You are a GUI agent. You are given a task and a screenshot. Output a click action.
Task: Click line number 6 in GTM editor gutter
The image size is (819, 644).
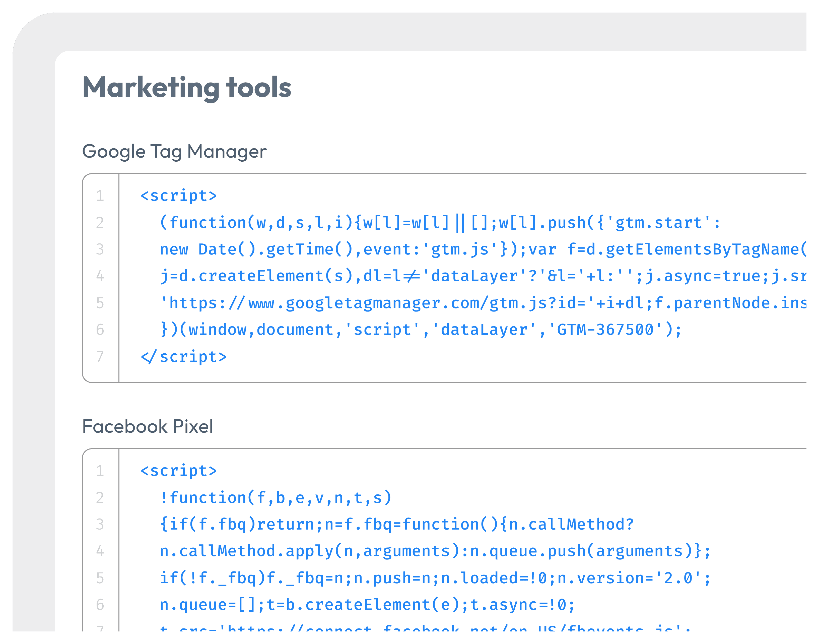coord(100,330)
